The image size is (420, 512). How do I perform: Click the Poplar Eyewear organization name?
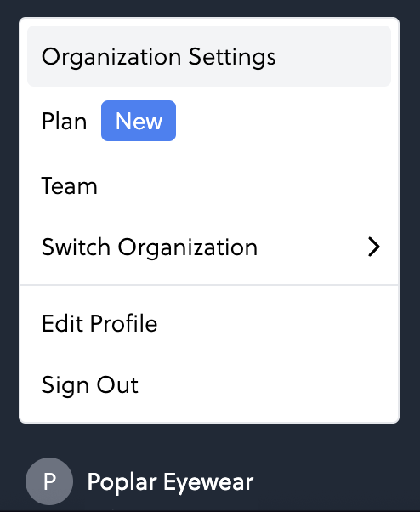pyautogui.click(x=170, y=482)
